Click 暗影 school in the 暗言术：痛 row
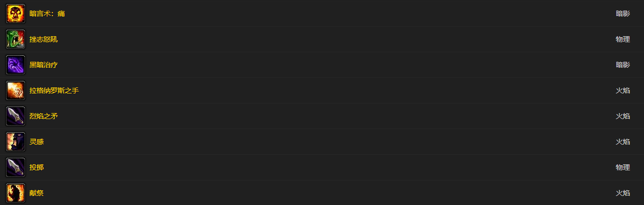The height and width of the screenshot is (205, 644). 623,14
